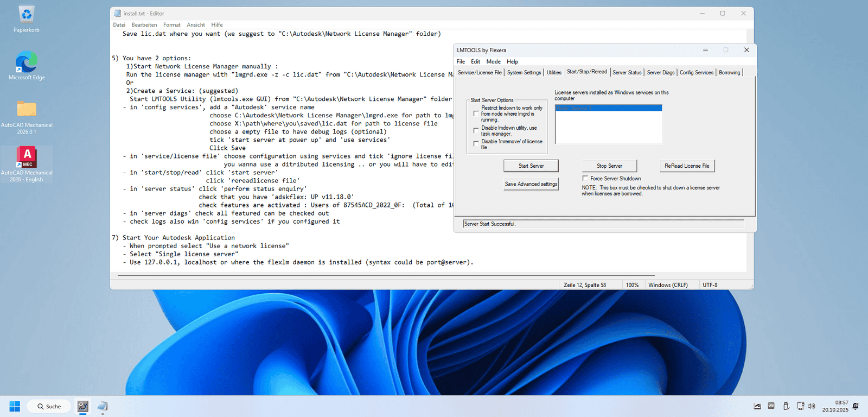Open the Papierkorb recycle bin icon
Viewport: 868px width, 417px height.
point(26,17)
